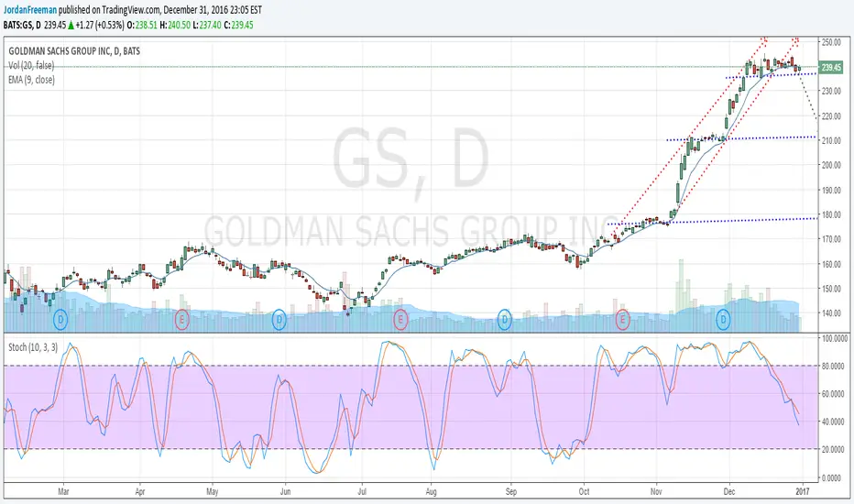Viewport: 854px width, 504px height.
Task: Click the 230.00 price axis label
Action: (x=831, y=91)
